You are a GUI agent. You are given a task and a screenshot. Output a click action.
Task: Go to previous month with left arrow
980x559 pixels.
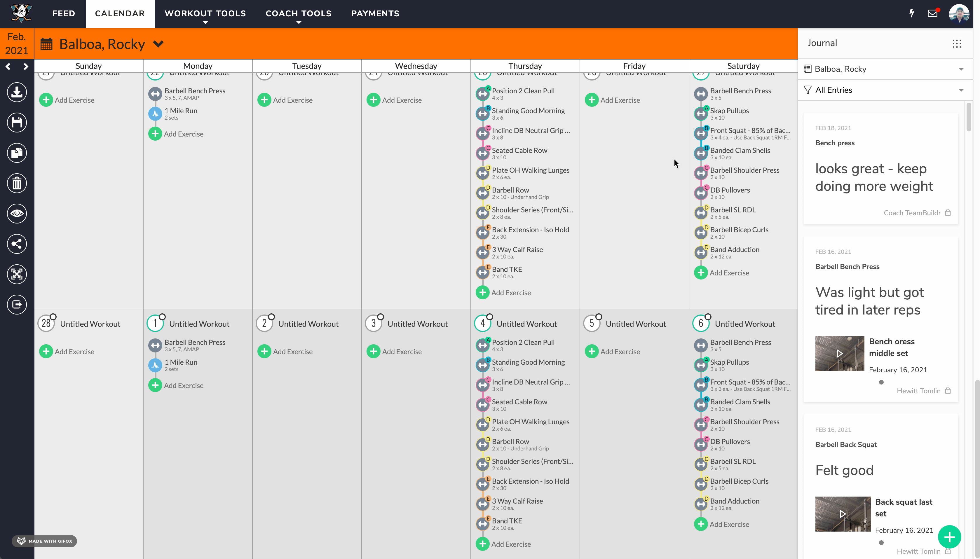tap(8, 67)
